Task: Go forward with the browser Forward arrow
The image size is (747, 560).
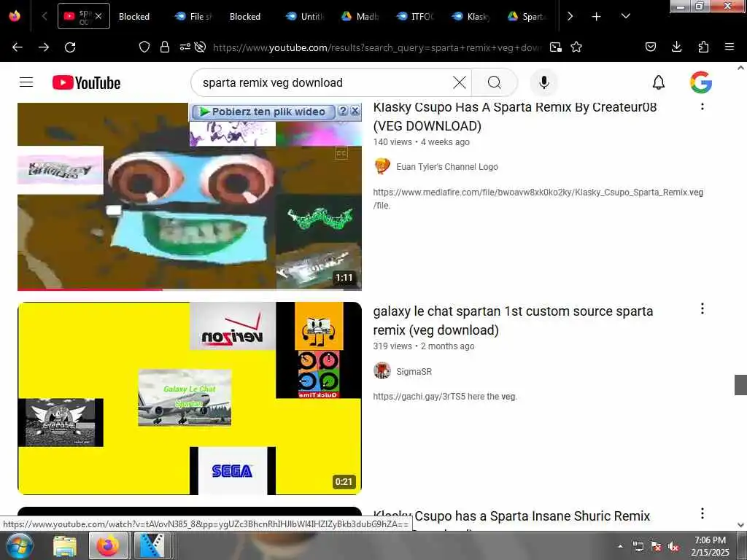Action: coord(44,47)
